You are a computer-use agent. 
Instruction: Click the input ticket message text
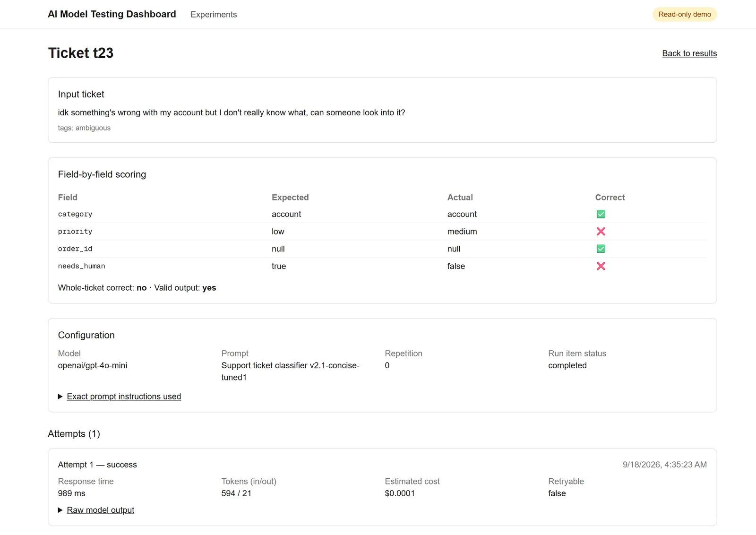coord(232,112)
